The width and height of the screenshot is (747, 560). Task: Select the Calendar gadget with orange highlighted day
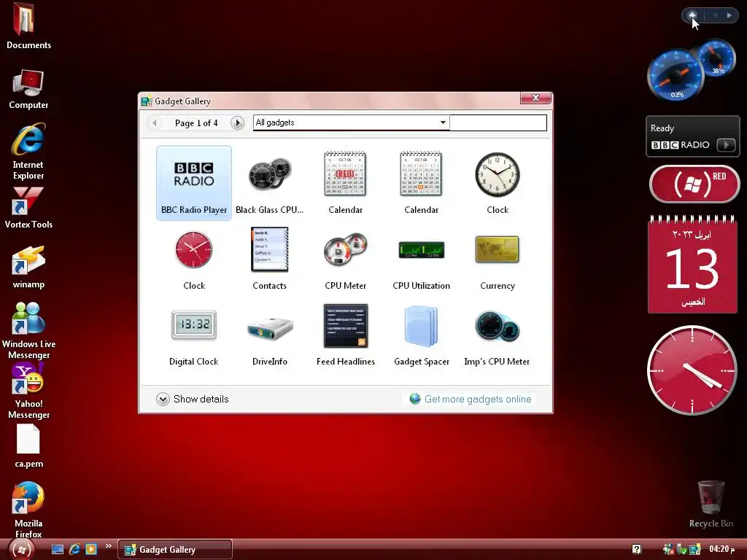pos(421,183)
